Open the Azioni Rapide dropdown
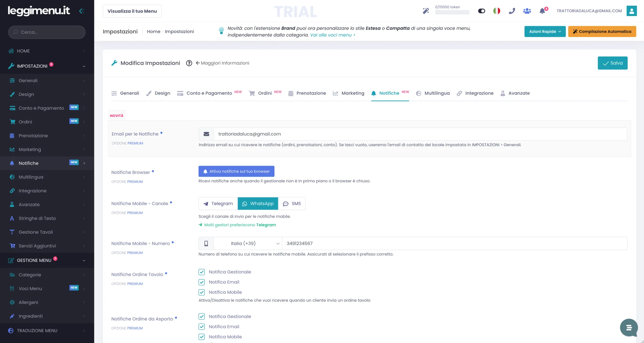Screen dimensions: 644x343 pos(545,31)
